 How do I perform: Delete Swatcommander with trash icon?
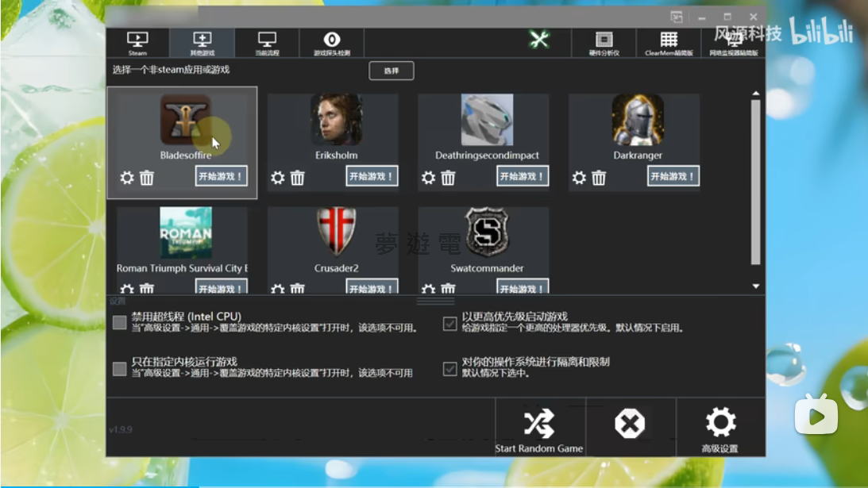pyautogui.click(x=448, y=289)
